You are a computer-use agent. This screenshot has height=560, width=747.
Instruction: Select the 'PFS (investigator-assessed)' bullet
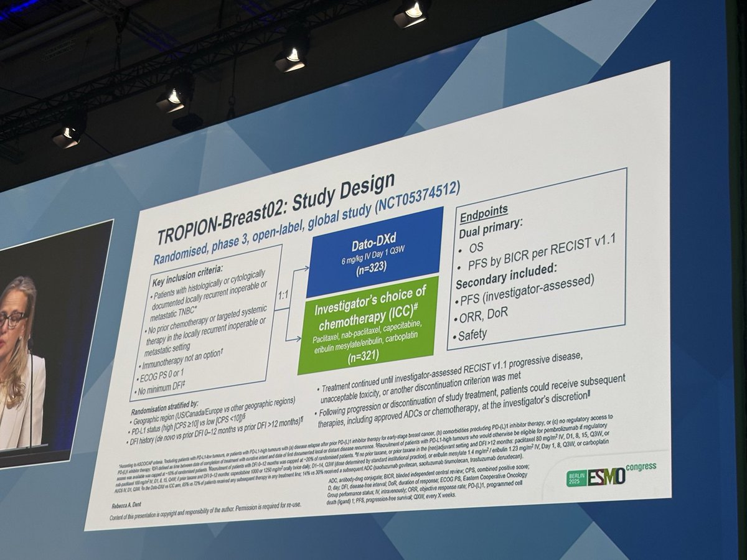click(525, 291)
